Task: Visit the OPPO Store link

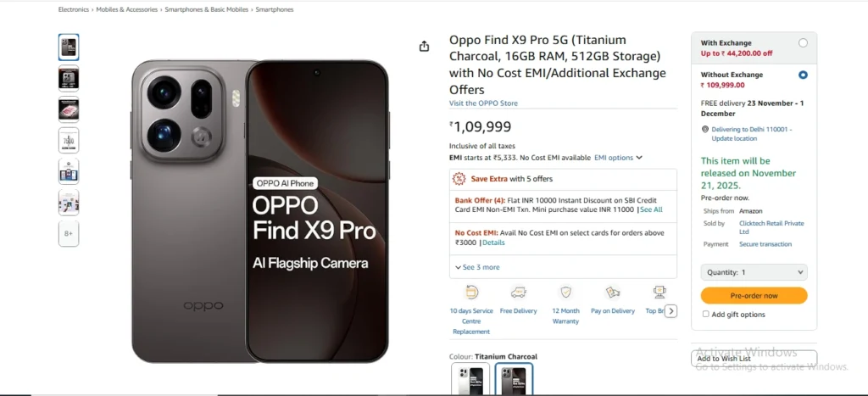Action: [x=483, y=103]
